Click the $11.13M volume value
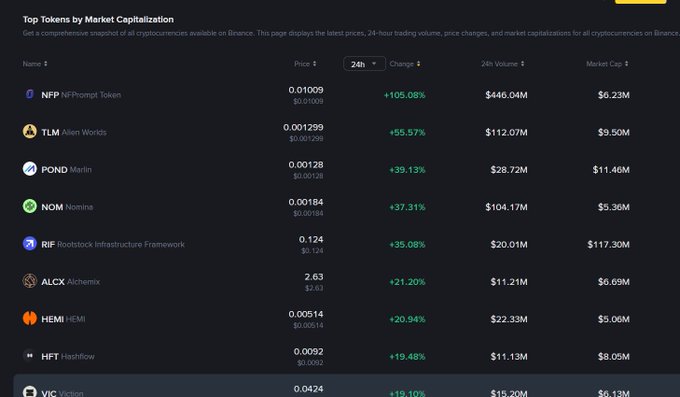Viewport: 680px width, 397px height. pyautogui.click(x=509, y=356)
